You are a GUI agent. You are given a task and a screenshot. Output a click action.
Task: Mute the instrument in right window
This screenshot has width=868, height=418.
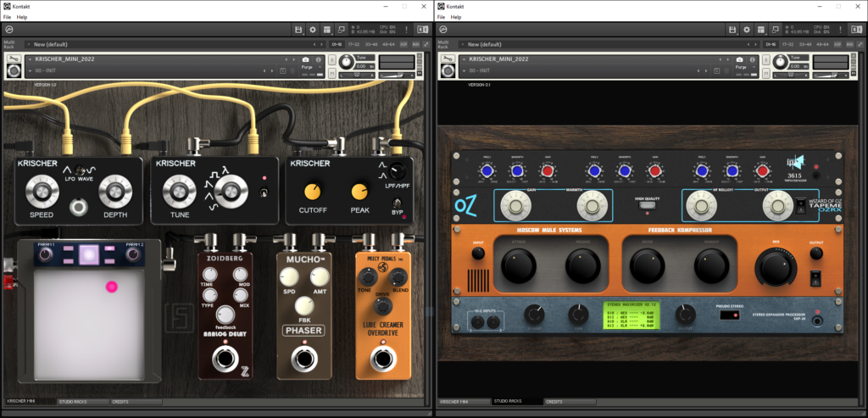point(766,73)
